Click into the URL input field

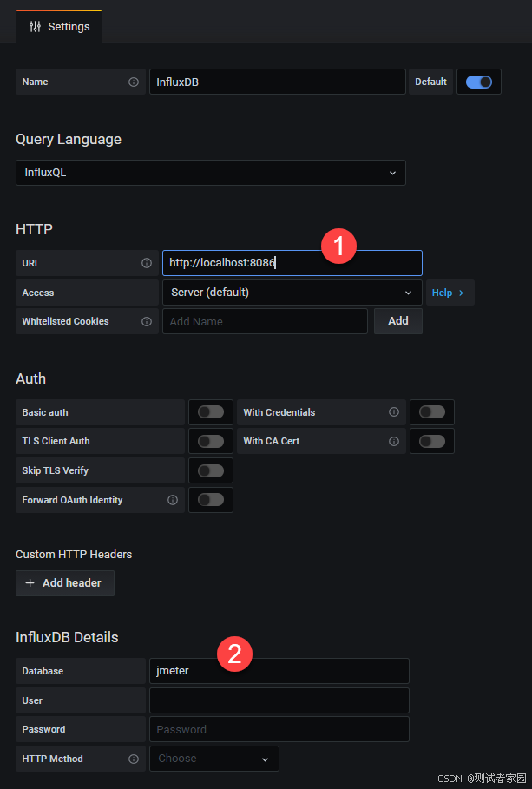pyautogui.click(x=292, y=263)
